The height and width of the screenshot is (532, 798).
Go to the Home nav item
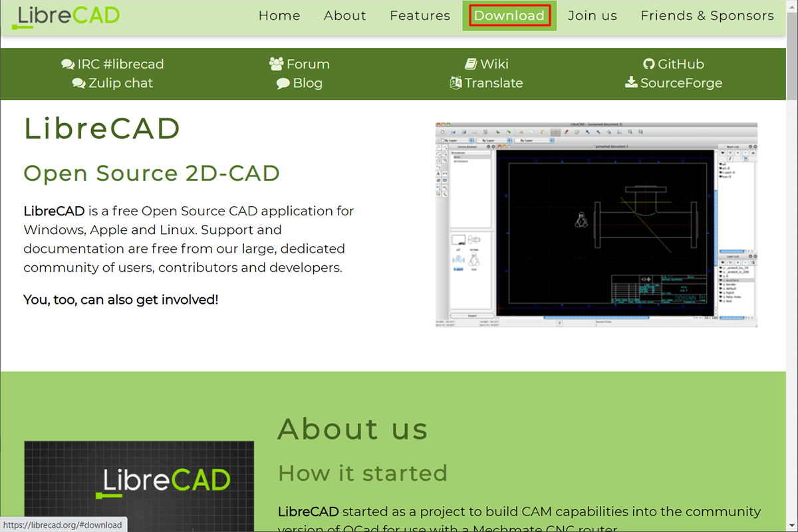point(279,15)
